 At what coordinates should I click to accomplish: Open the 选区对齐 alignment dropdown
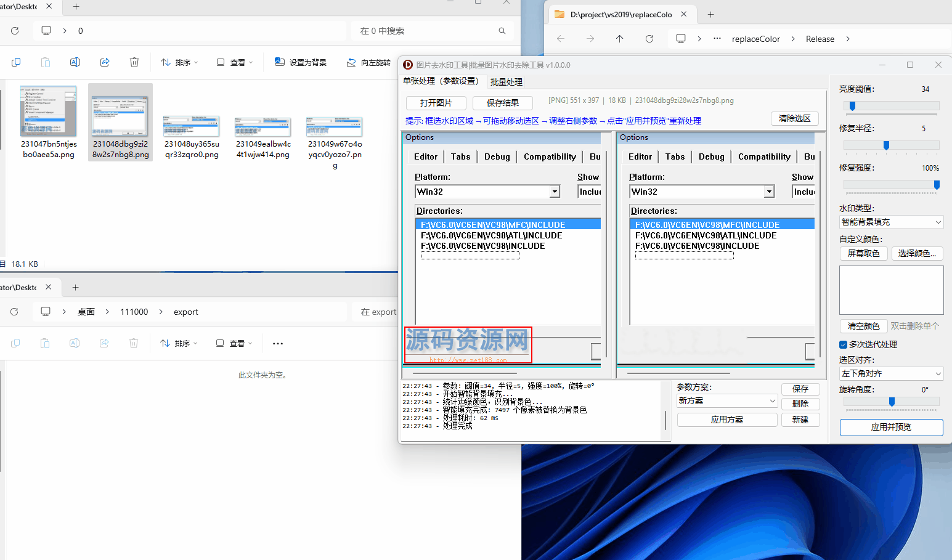(x=891, y=373)
